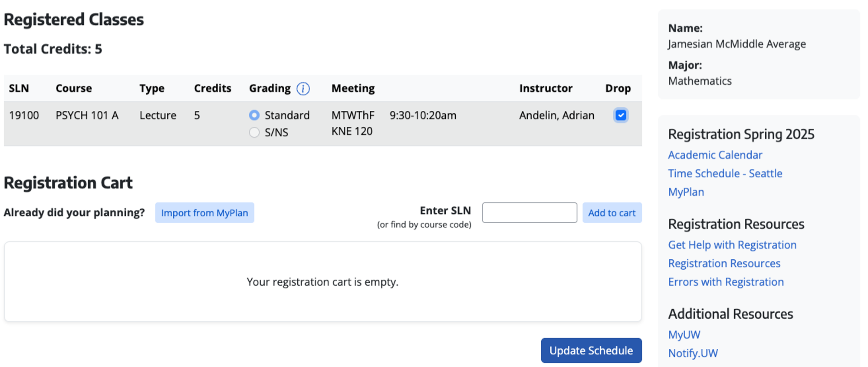Open the Registration Resources link
868x367 pixels.
tap(724, 263)
